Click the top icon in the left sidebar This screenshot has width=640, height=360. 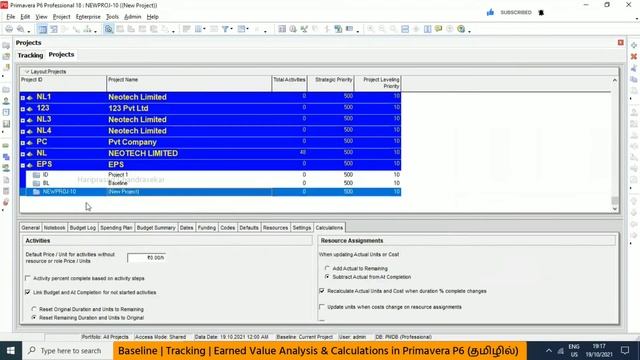coord(6,46)
